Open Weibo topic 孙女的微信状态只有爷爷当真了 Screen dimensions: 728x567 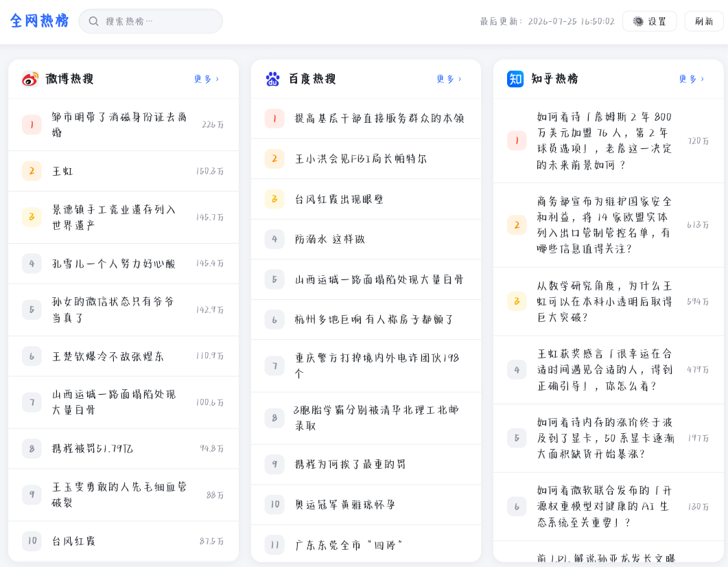(x=124, y=310)
